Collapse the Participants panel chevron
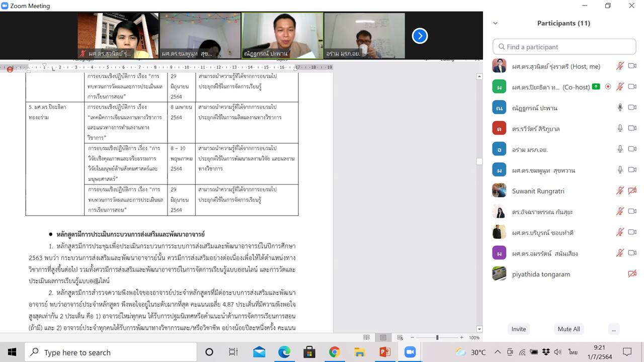Screen dimensions: 644x362 click(496, 23)
